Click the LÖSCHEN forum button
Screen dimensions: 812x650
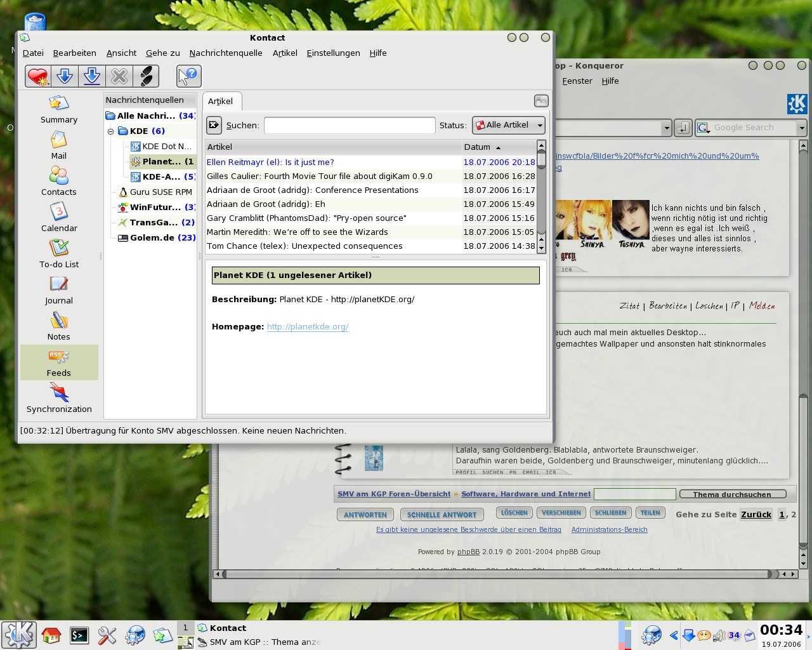coord(514,512)
